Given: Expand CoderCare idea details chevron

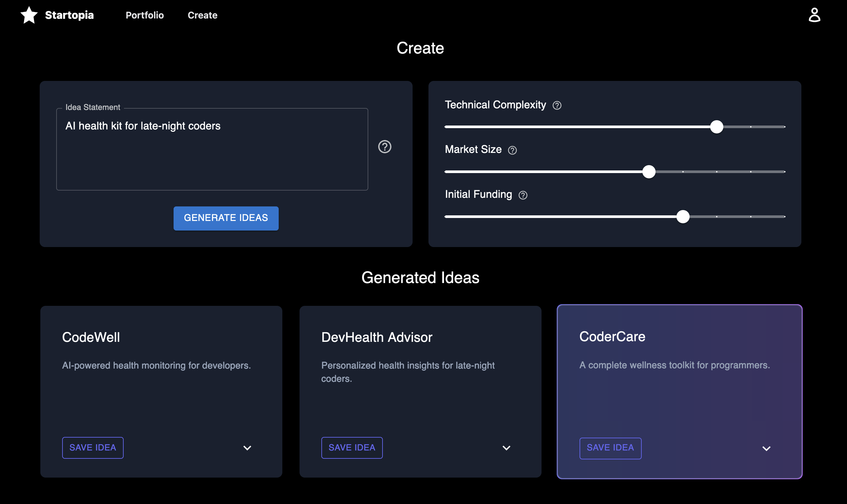Looking at the screenshot, I should (766, 448).
